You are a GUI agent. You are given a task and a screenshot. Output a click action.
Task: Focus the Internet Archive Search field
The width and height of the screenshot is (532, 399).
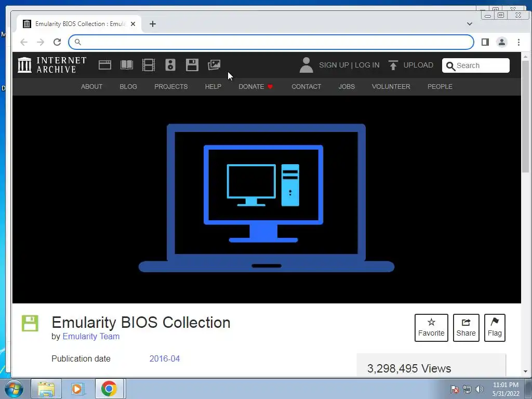point(476,65)
